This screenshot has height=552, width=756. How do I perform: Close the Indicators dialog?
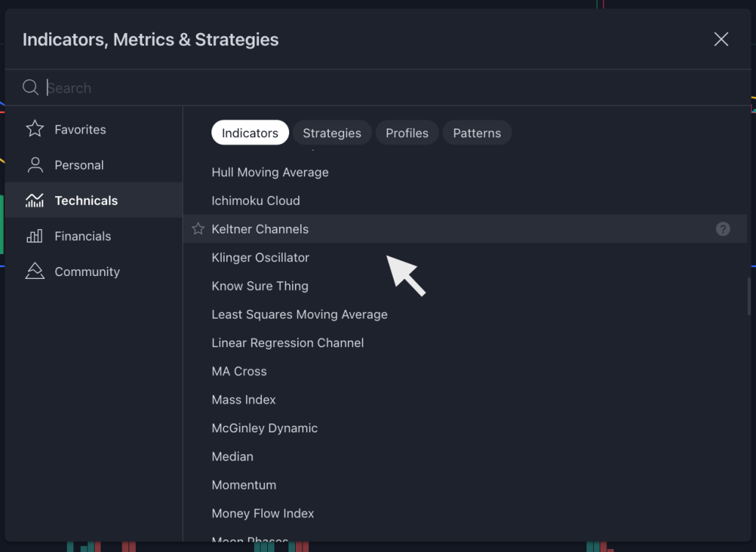tap(721, 39)
